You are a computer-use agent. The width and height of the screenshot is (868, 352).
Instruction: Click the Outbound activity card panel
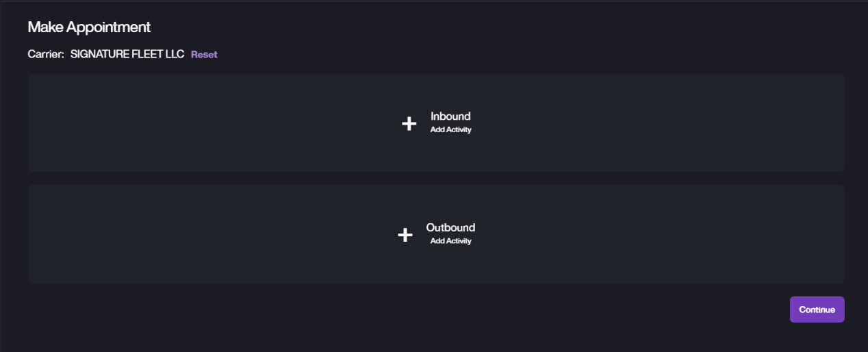coord(205,234)
